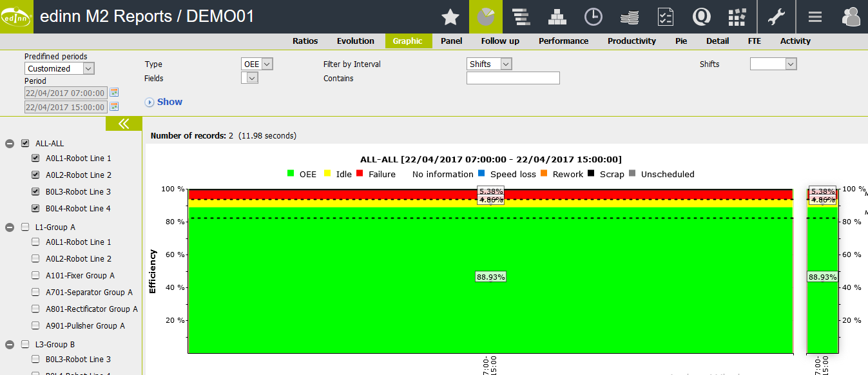The image size is (868, 375).
Task: Open the Shifts dropdown on right
Action: [773, 64]
